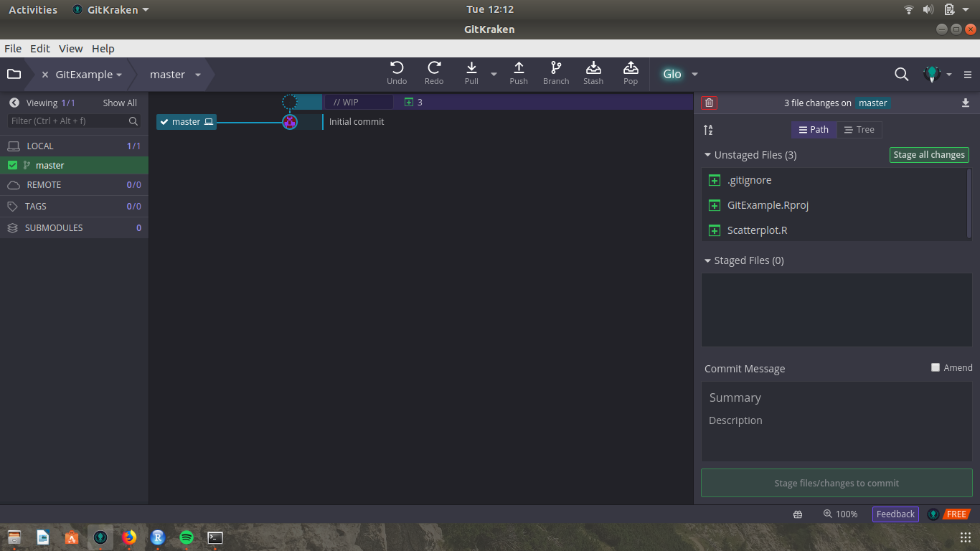The image size is (980, 551).
Task: Enable the Amend checkbox
Action: coord(936,367)
